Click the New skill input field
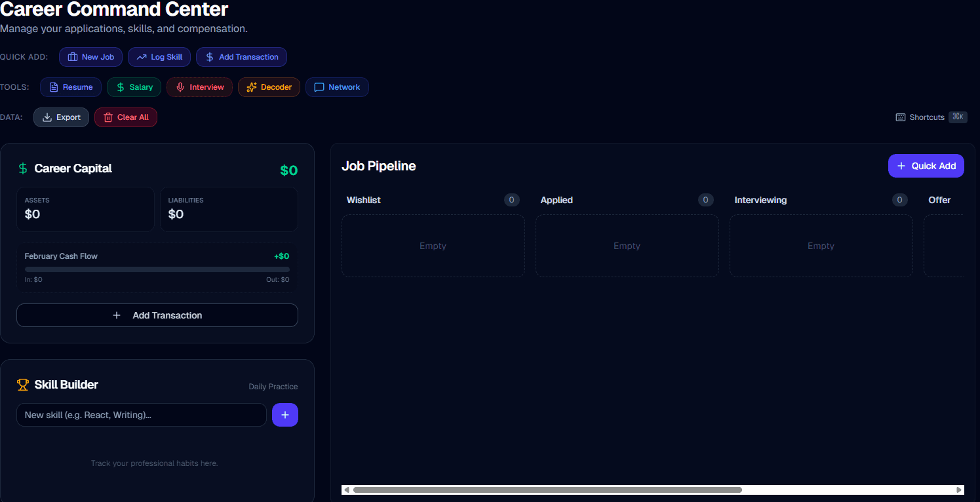 tap(141, 414)
